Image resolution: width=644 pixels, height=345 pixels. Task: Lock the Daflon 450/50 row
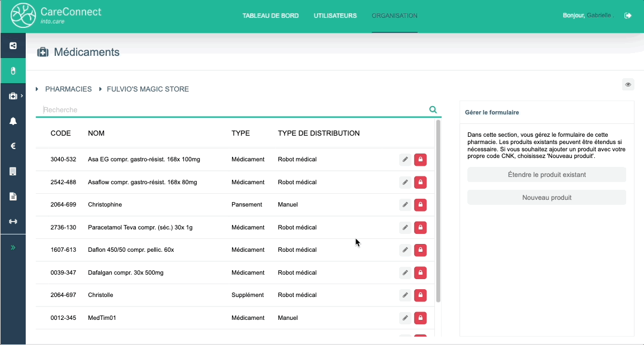pos(420,250)
